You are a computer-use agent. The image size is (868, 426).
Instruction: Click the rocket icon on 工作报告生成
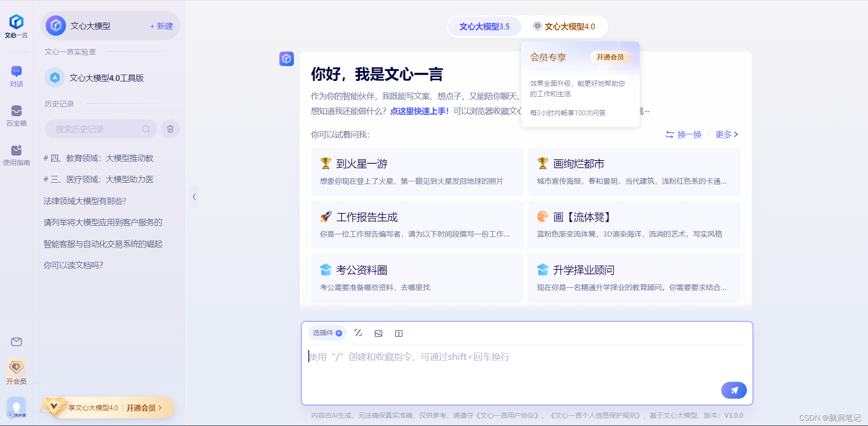(326, 217)
